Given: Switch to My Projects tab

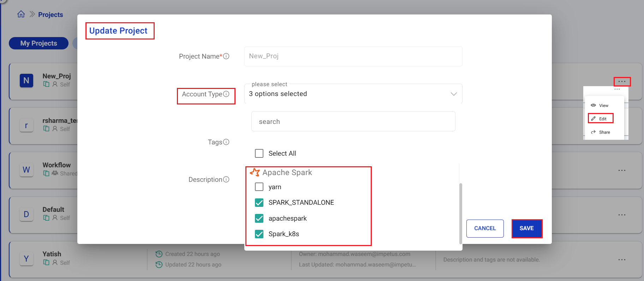Looking at the screenshot, I should [38, 43].
